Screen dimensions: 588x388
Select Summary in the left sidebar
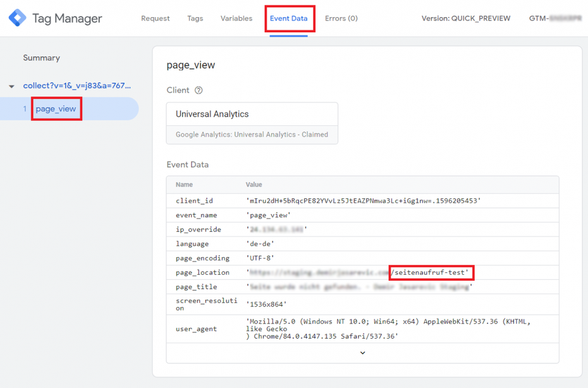(41, 58)
